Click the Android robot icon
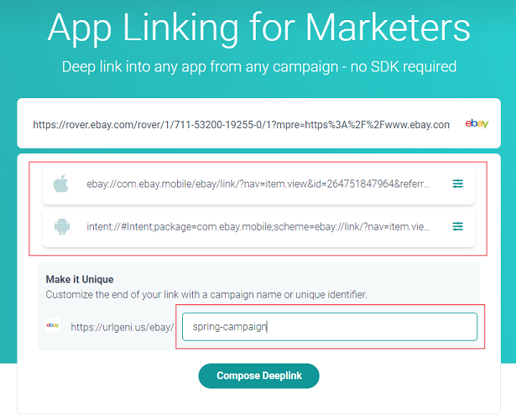516x420 pixels. (62, 226)
